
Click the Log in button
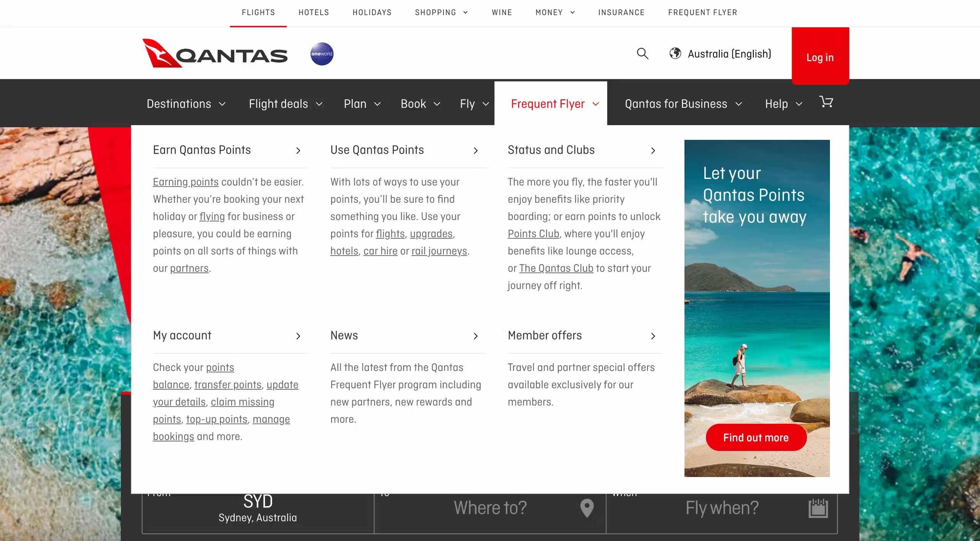(x=820, y=56)
